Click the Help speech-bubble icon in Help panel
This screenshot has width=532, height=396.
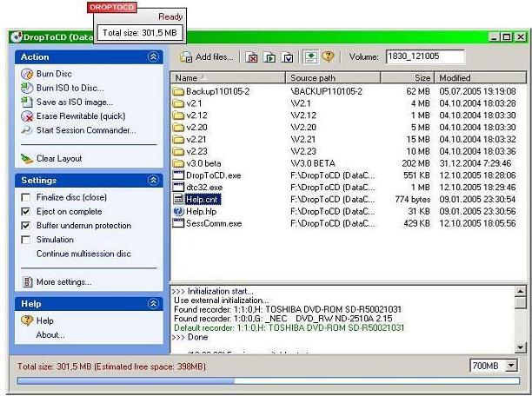tap(27, 320)
